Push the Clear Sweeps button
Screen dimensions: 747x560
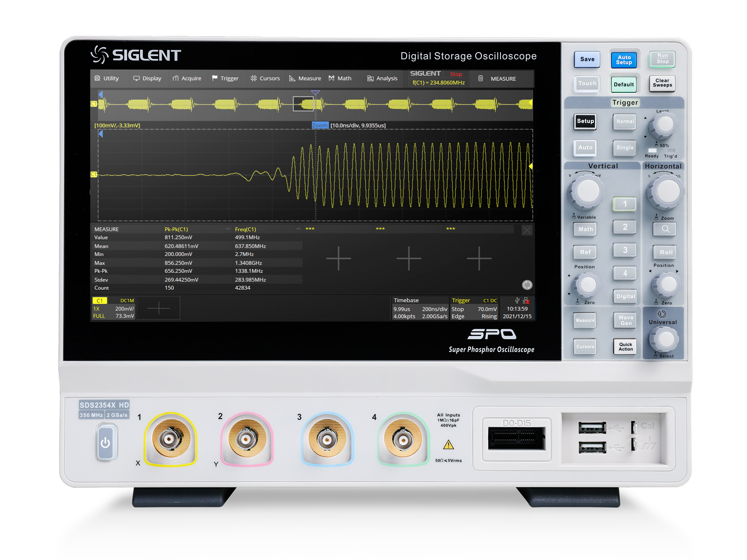[662, 83]
